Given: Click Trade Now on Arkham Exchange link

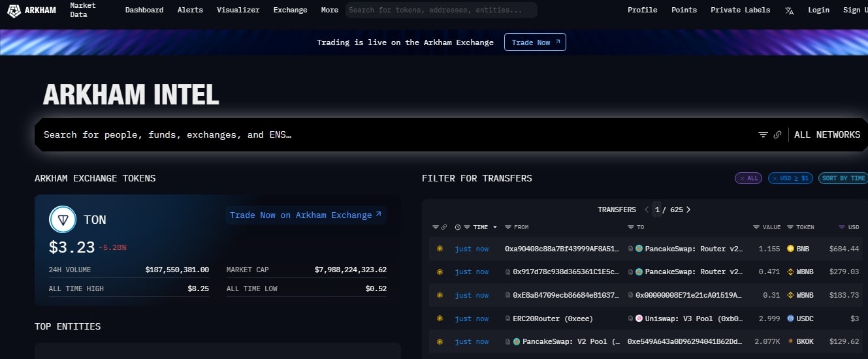Looking at the screenshot, I should (306, 215).
